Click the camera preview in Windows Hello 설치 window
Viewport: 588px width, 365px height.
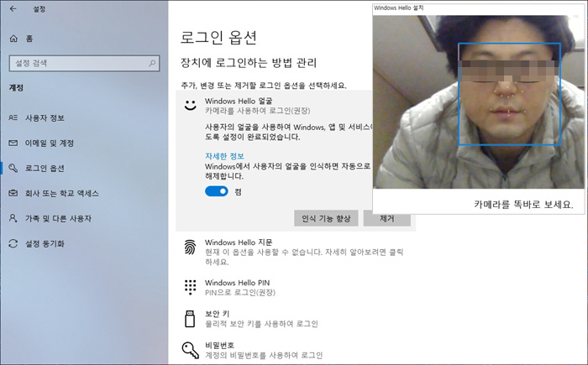point(479,102)
